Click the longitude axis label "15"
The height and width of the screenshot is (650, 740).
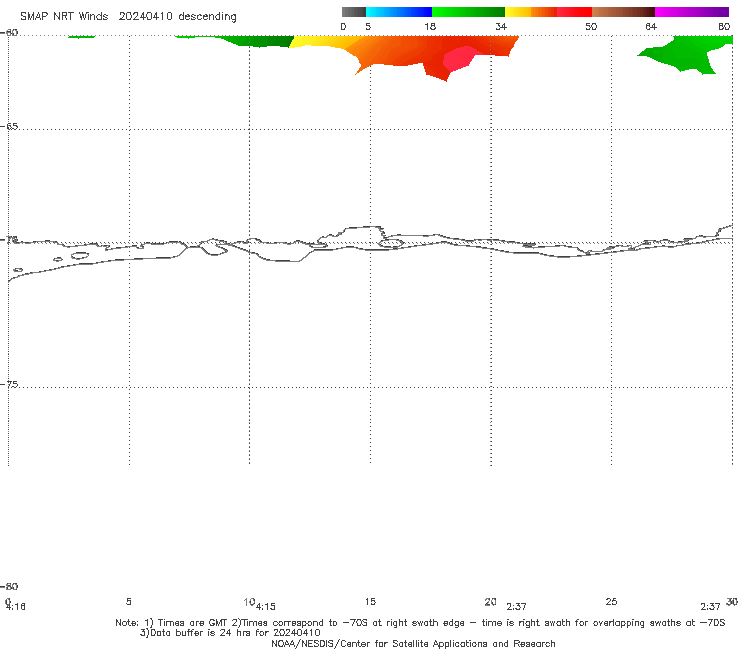click(x=370, y=601)
